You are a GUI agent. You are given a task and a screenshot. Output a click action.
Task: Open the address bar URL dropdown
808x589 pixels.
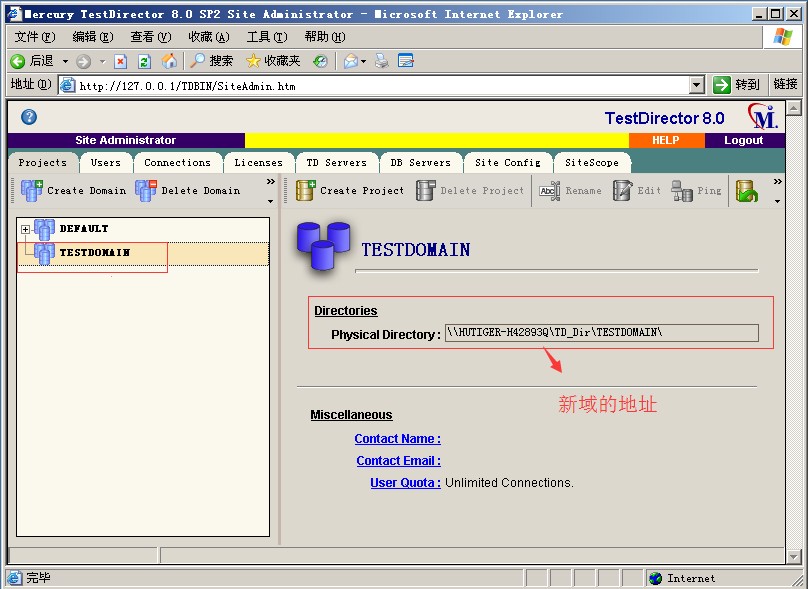(x=697, y=85)
